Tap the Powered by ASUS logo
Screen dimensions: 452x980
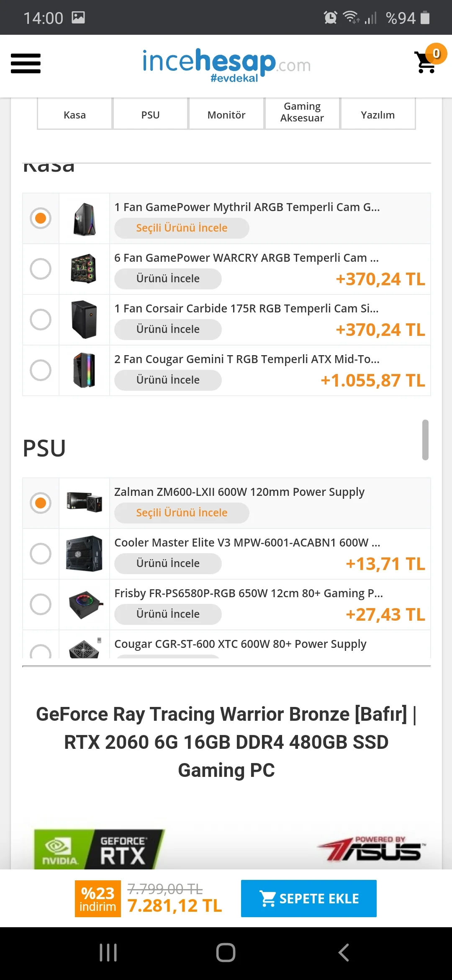coord(372,849)
